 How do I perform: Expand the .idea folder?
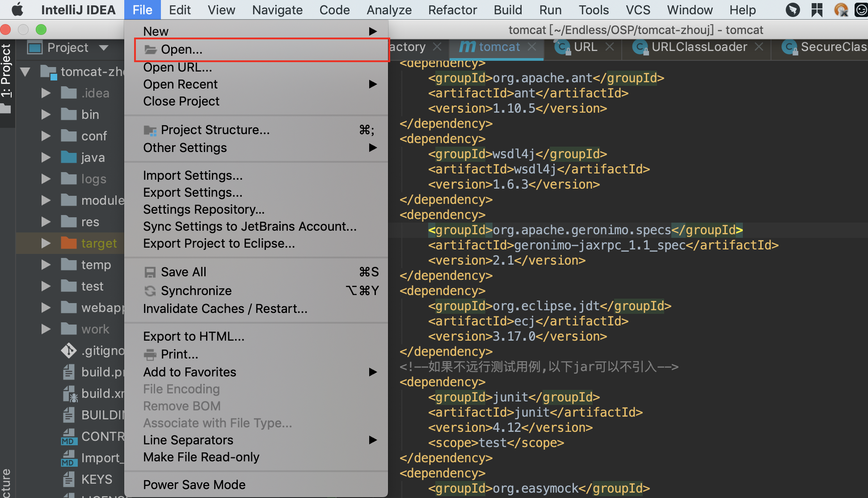(x=46, y=93)
